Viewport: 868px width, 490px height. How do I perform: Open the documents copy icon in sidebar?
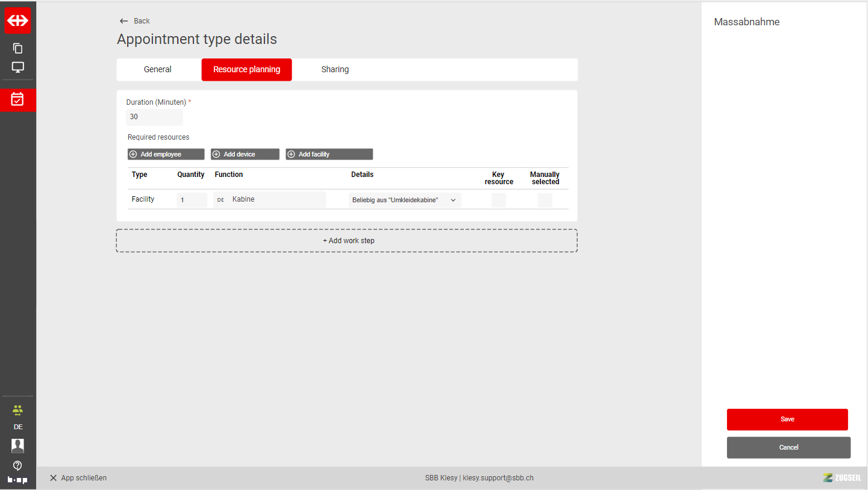click(x=18, y=48)
